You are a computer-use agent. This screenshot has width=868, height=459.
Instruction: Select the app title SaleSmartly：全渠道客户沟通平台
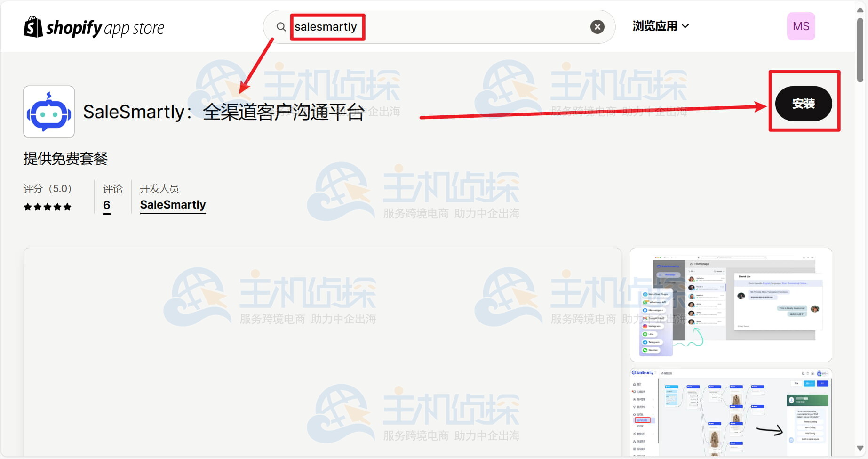(x=223, y=112)
